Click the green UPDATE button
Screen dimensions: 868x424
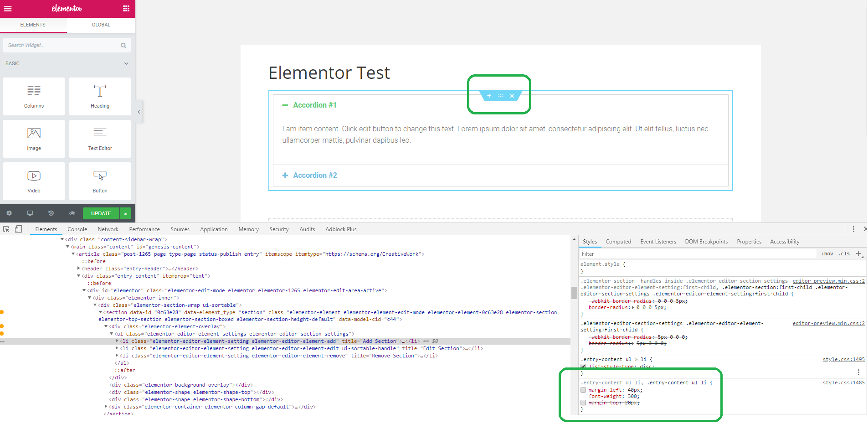point(101,213)
